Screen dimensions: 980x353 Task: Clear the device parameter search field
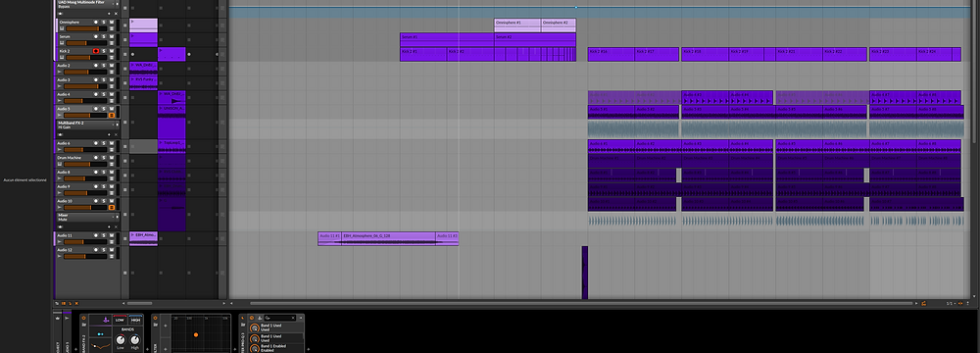(293, 318)
